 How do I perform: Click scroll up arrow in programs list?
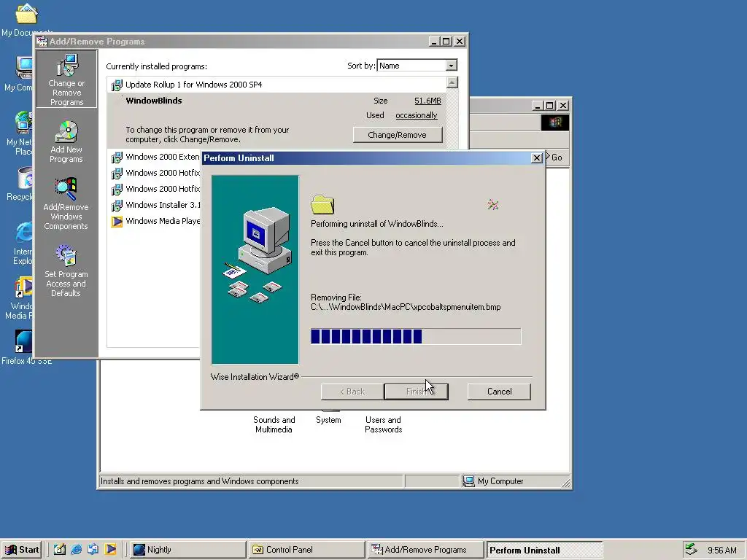[452, 82]
